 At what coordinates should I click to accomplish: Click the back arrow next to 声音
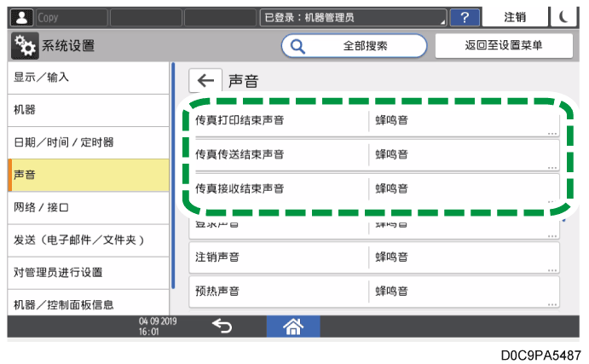click(x=205, y=81)
